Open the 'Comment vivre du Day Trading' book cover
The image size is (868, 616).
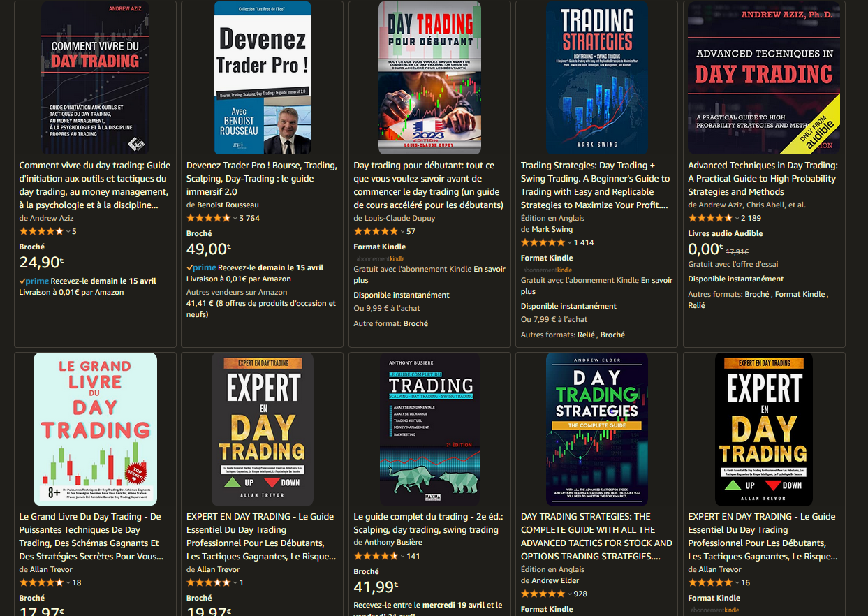(x=95, y=78)
